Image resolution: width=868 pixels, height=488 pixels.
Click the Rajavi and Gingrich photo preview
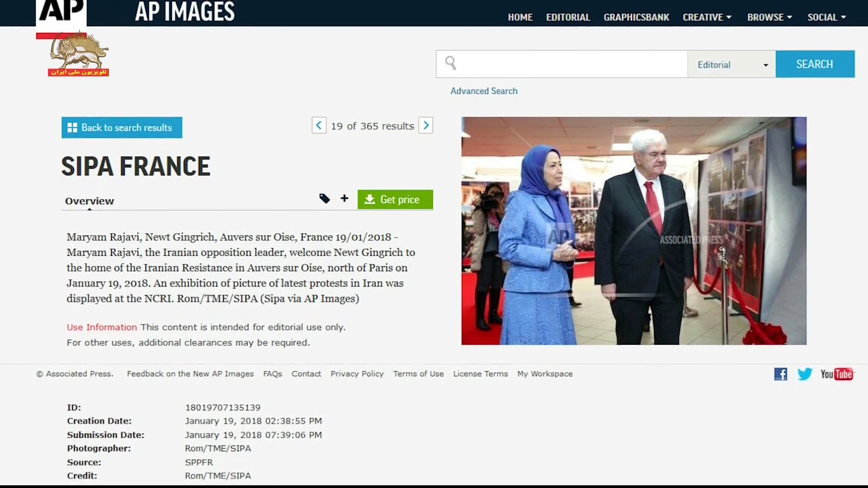point(634,231)
